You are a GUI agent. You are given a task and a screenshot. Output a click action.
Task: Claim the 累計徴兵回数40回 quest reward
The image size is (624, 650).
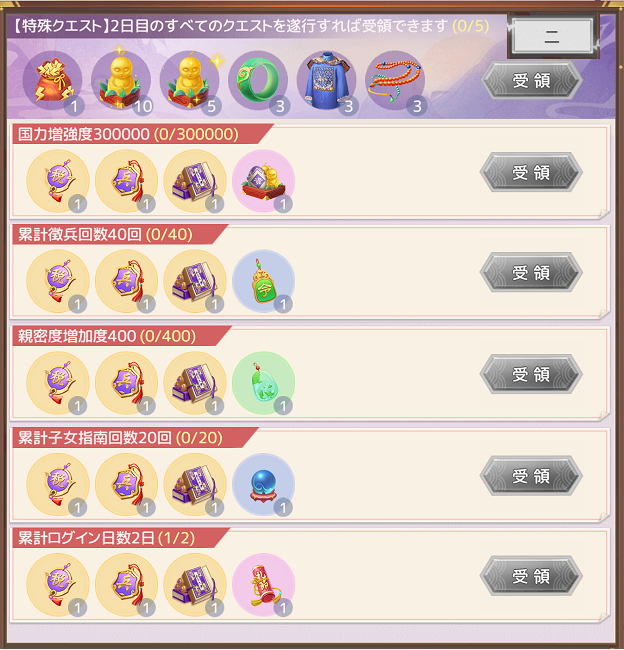531,272
